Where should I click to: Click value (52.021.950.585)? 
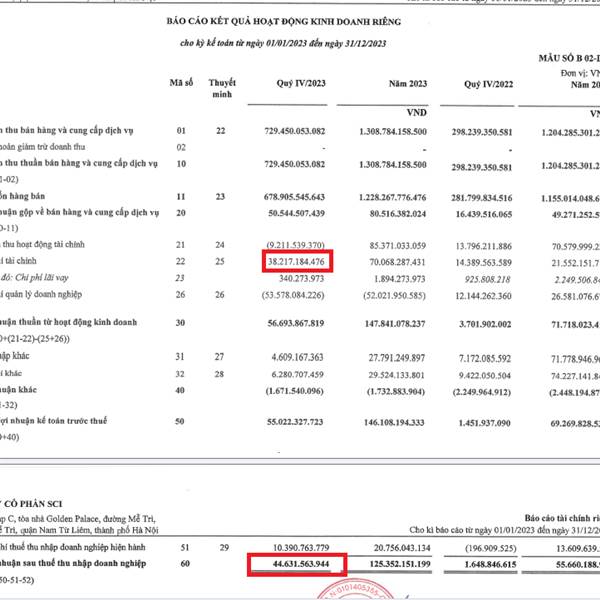[x=394, y=296]
